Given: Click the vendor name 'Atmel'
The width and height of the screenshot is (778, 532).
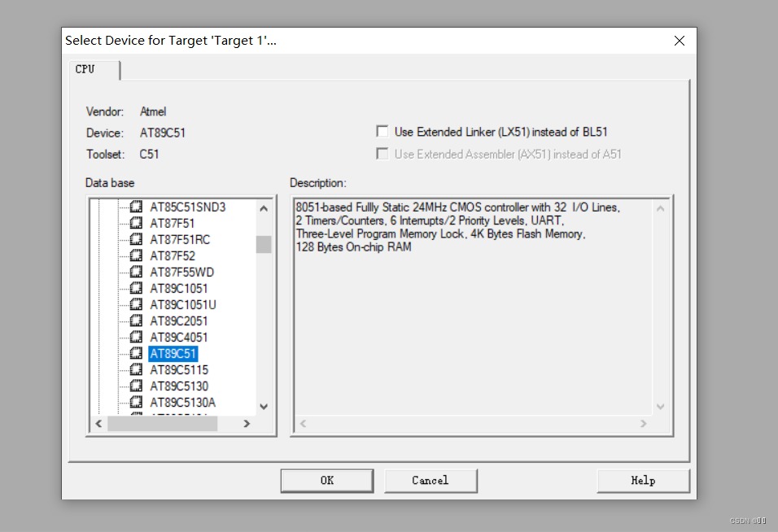Looking at the screenshot, I should [153, 111].
